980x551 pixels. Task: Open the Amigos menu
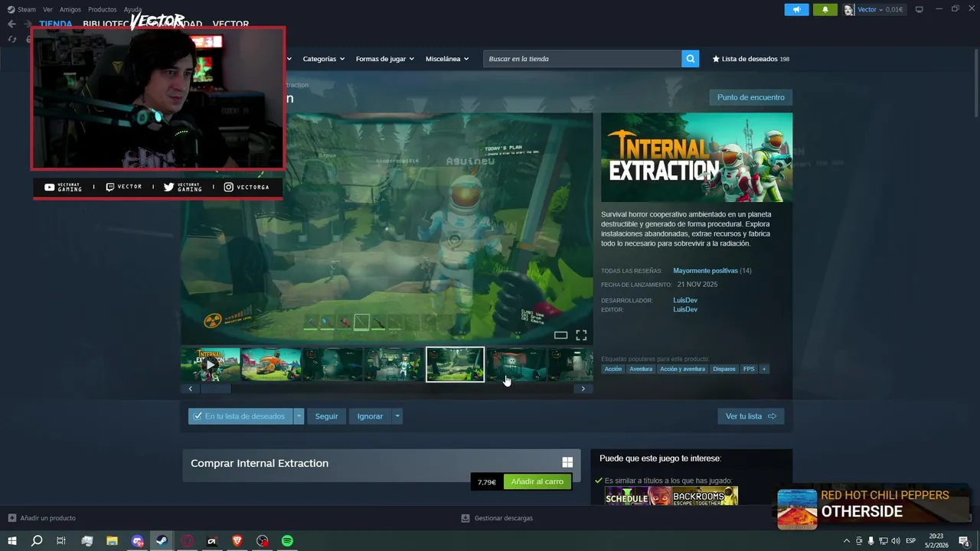coord(70,9)
